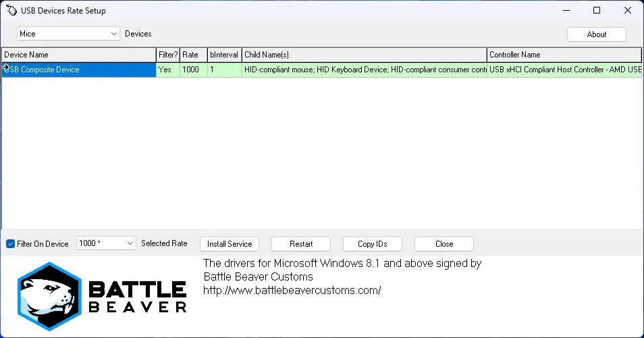Screen dimensions: 644x338
Task: Click the bInterval column header
Action: point(224,55)
